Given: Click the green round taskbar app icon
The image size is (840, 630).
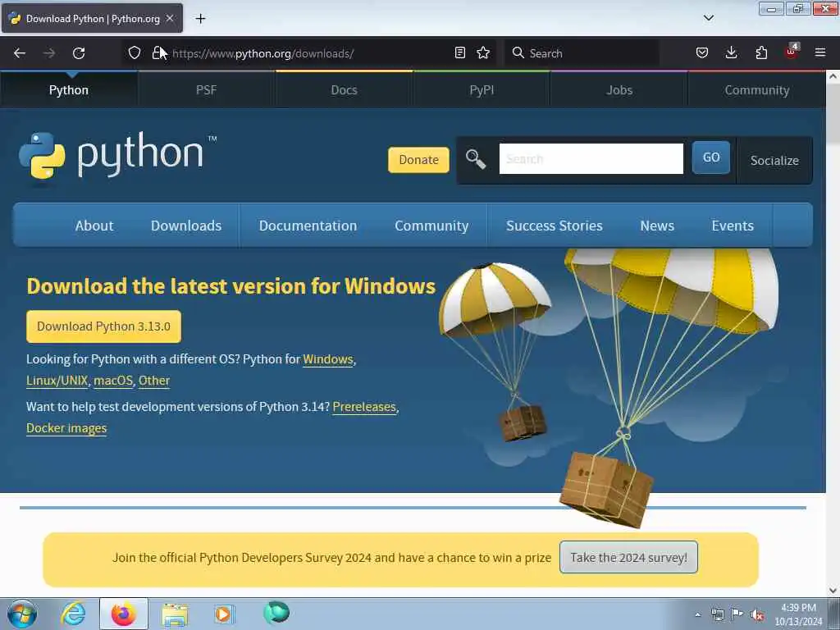Looking at the screenshot, I should [x=276, y=613].
